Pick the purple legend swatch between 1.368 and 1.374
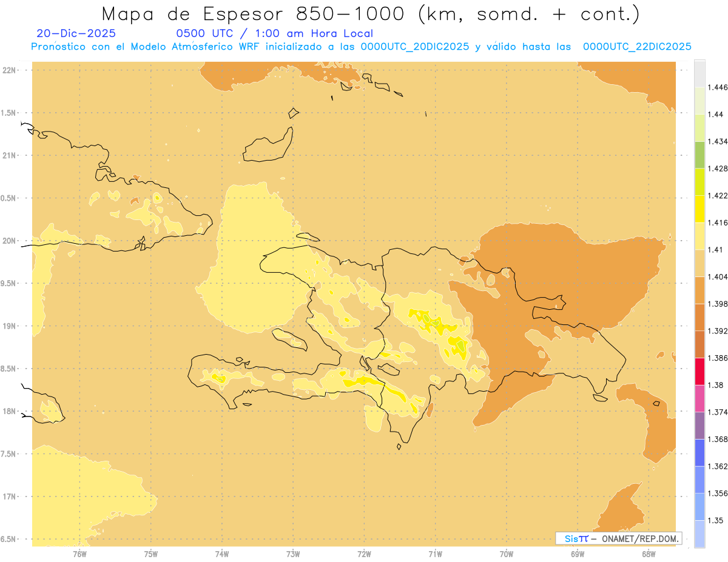Screen dimensions: 728x562 click(699, 425)
